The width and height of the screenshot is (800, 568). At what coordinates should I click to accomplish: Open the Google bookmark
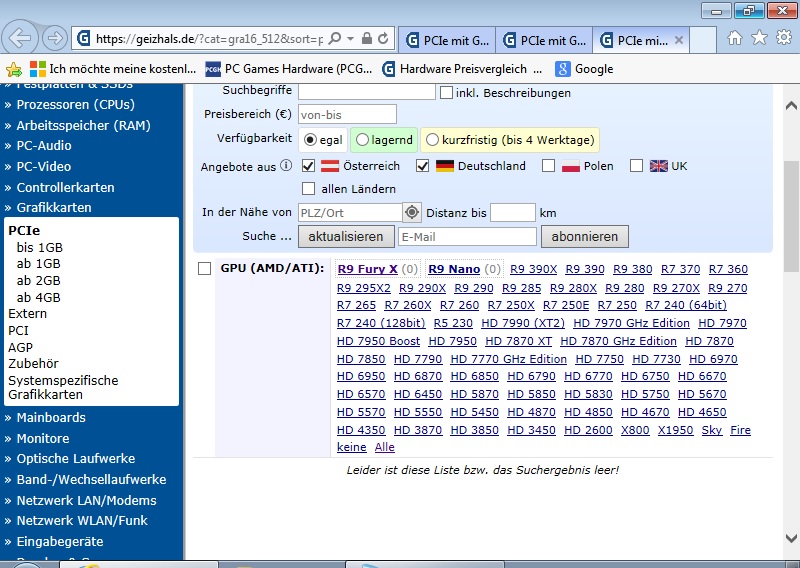[585, 69]
